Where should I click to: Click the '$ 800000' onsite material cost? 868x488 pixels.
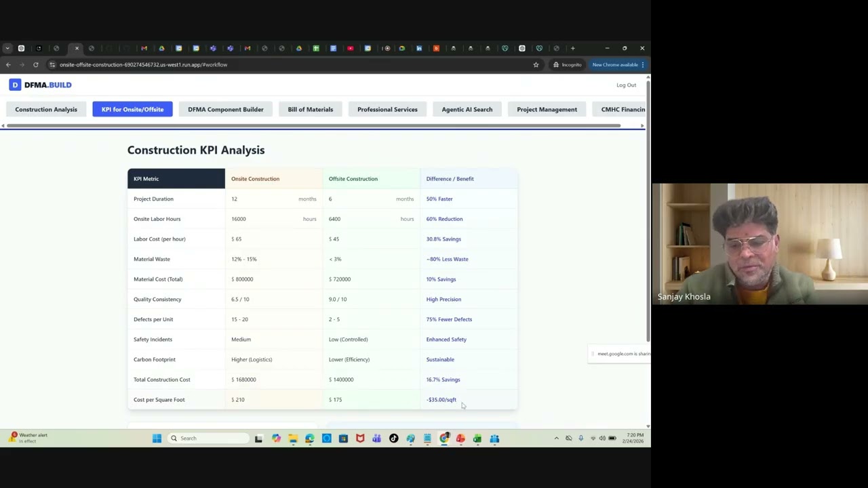click(x=242, y=279)
